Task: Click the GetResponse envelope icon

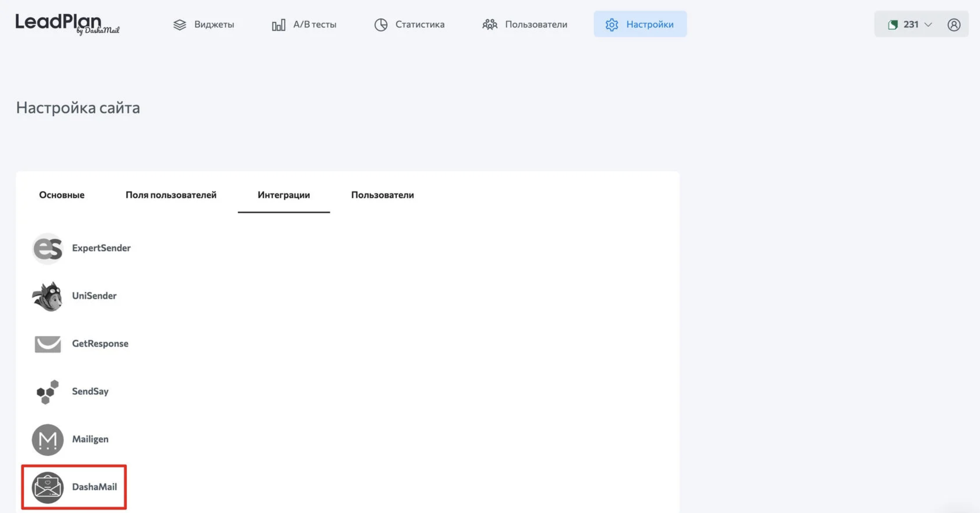Action: pos(48,344)
